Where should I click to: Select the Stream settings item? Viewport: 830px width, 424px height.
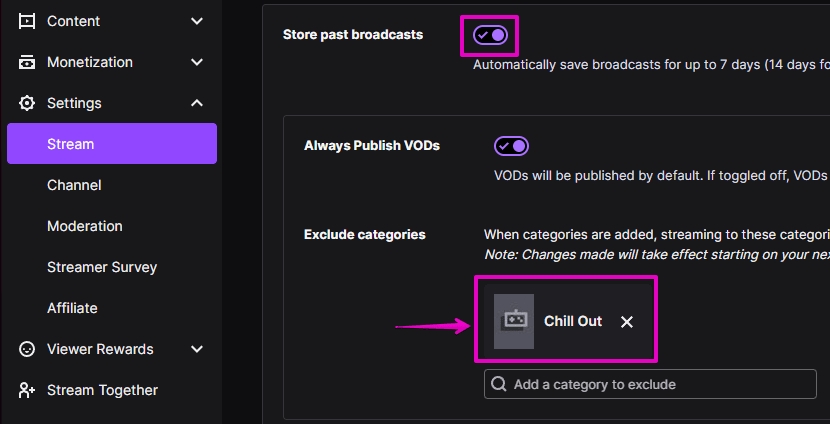(112, 143)
